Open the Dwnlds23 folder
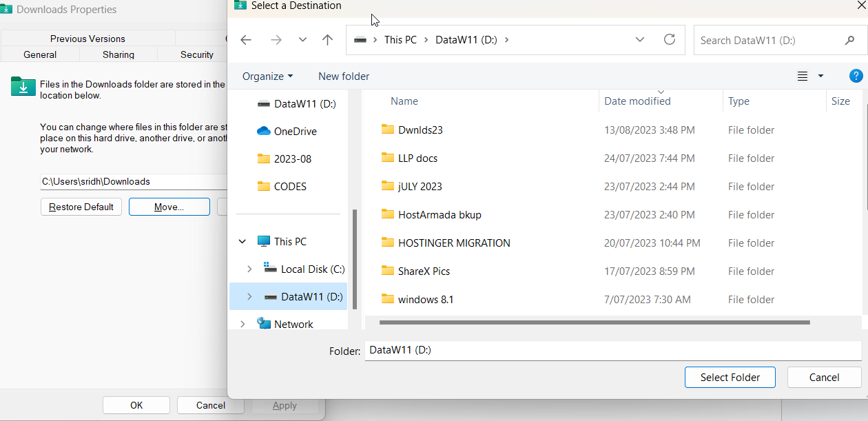This screenshot has height=421, width=868. [x=420, y=130]
